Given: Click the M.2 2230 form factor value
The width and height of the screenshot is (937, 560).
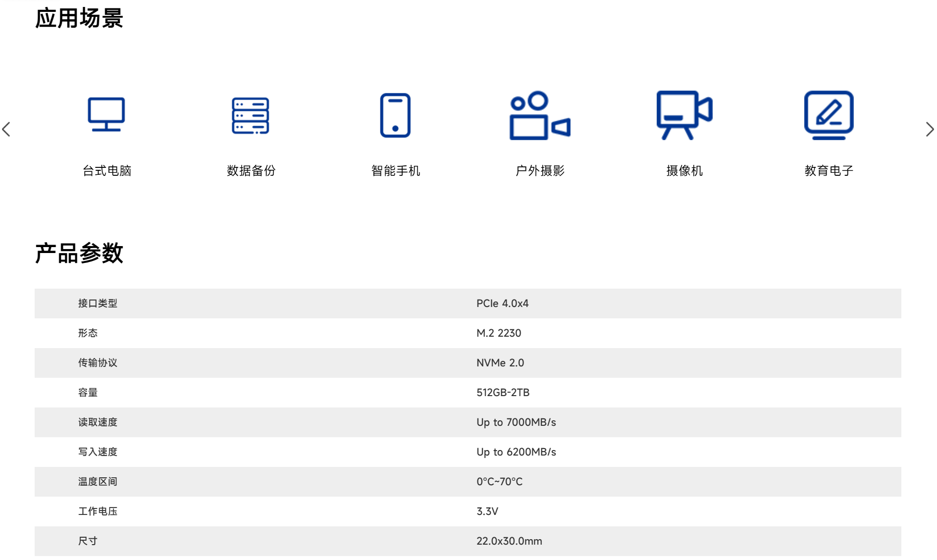Looking at the screenshot, I should pos(498,333).
